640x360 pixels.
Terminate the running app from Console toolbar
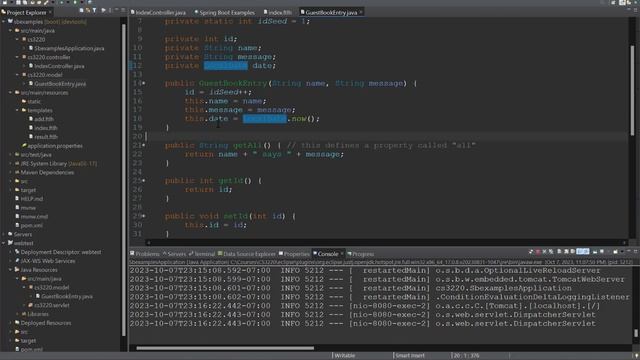click(538, 251)
